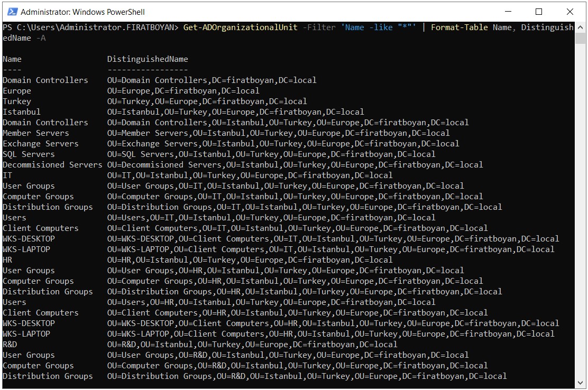Click the SQL Servers name entry

29,154
